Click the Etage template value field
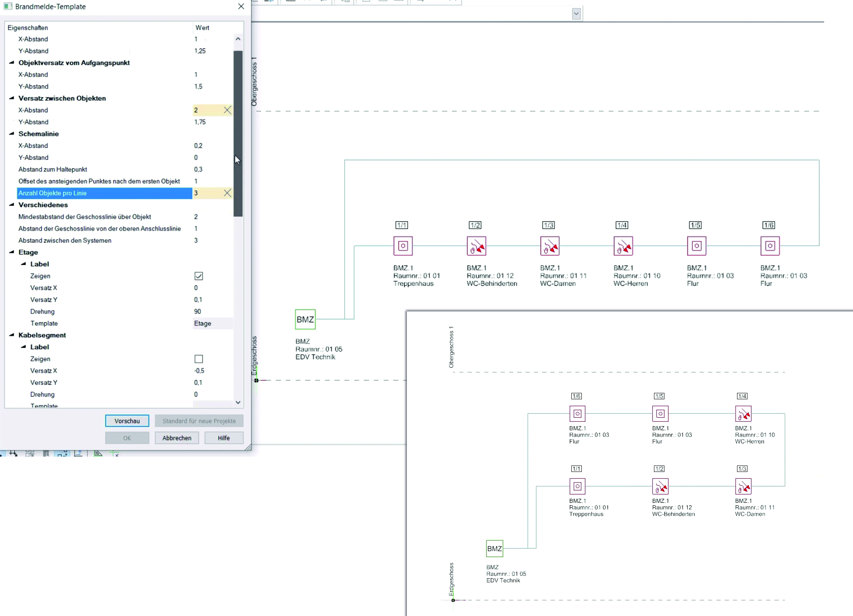 (x=213, y=323)
